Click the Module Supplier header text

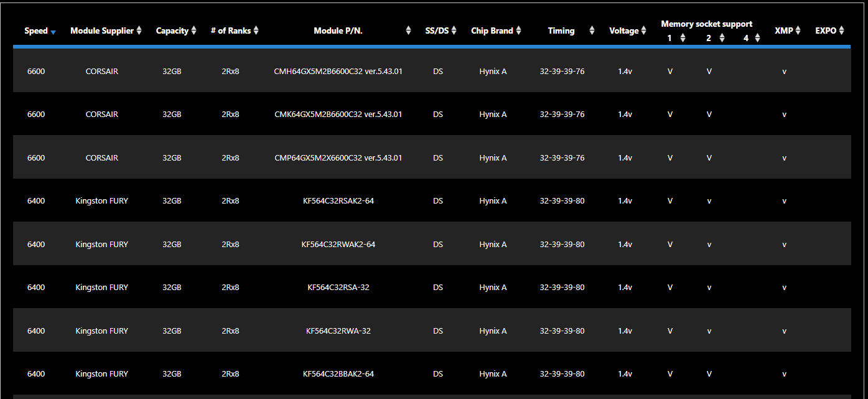point(102,31)
